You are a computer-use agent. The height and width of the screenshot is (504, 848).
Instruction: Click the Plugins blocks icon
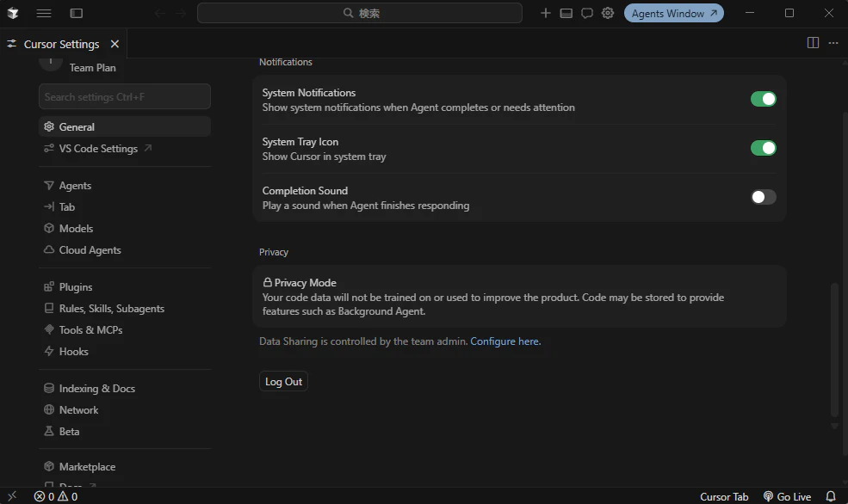tap(49, 286)
